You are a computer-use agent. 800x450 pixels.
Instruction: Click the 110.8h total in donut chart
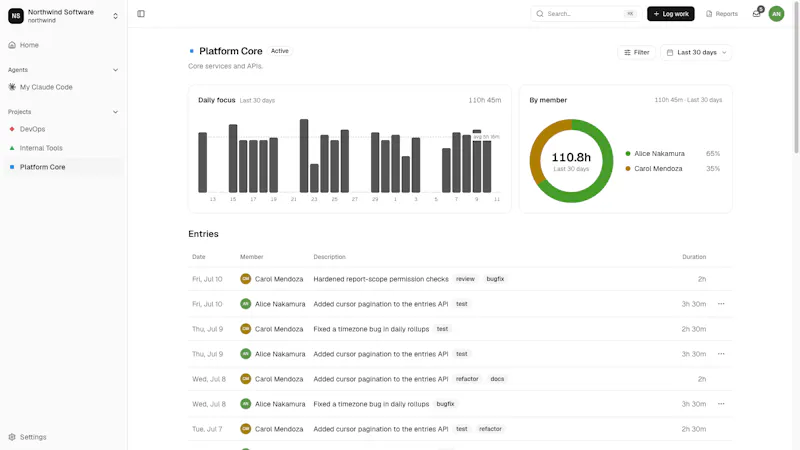tap(571, 157)
